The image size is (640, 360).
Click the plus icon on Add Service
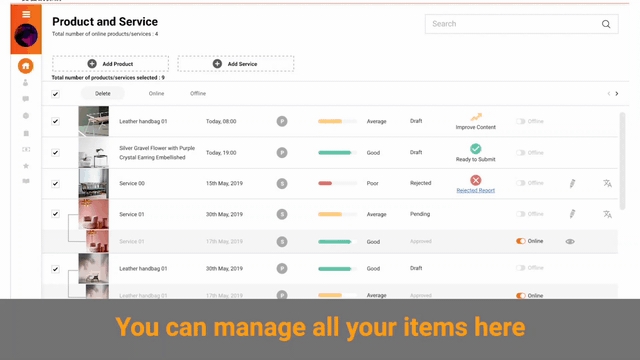[217, 64]
